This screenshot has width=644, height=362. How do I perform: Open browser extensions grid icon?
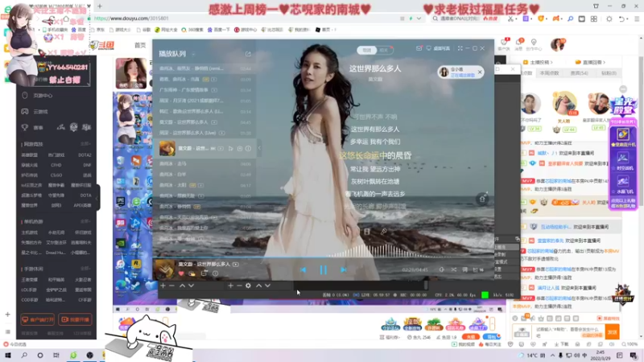click(x=594, y=19)
